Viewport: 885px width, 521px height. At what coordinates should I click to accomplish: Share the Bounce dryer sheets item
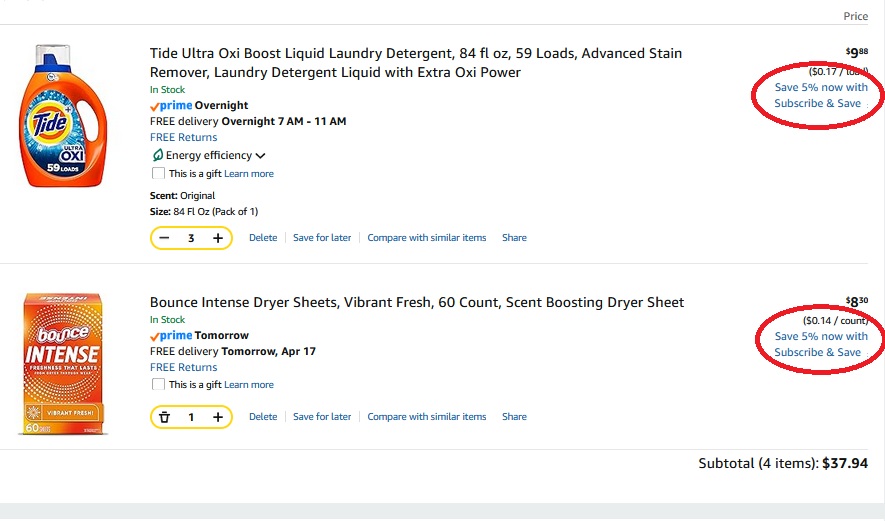click(x=514, y=417)
